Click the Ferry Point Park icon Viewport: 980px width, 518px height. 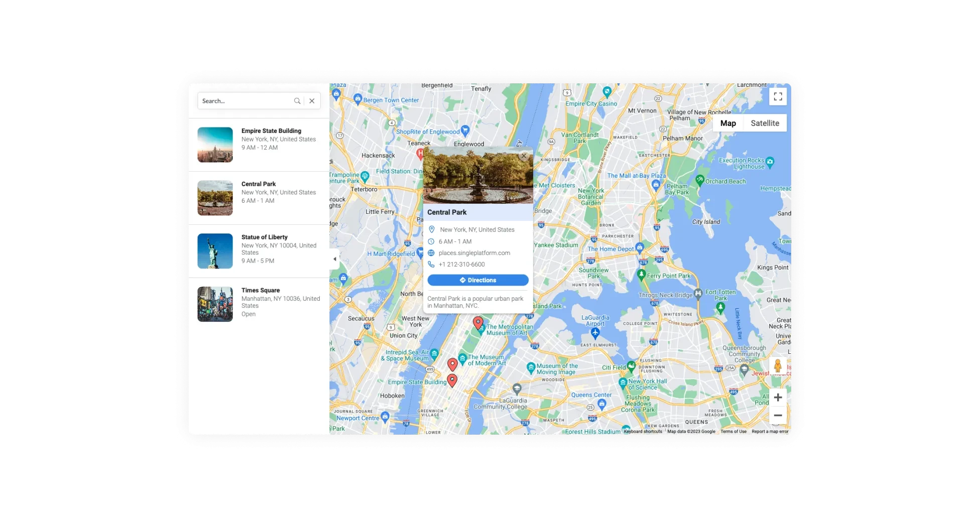(641, 274)
